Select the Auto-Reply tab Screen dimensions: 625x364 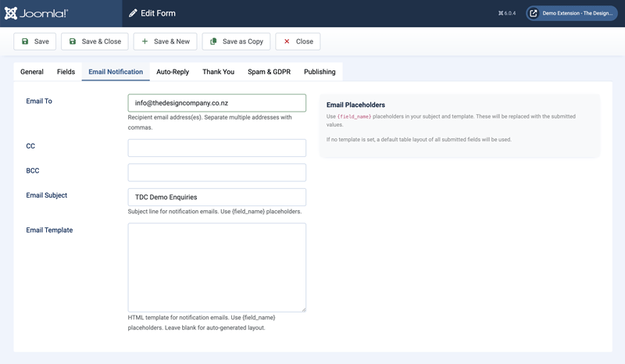tap(173, 72)
